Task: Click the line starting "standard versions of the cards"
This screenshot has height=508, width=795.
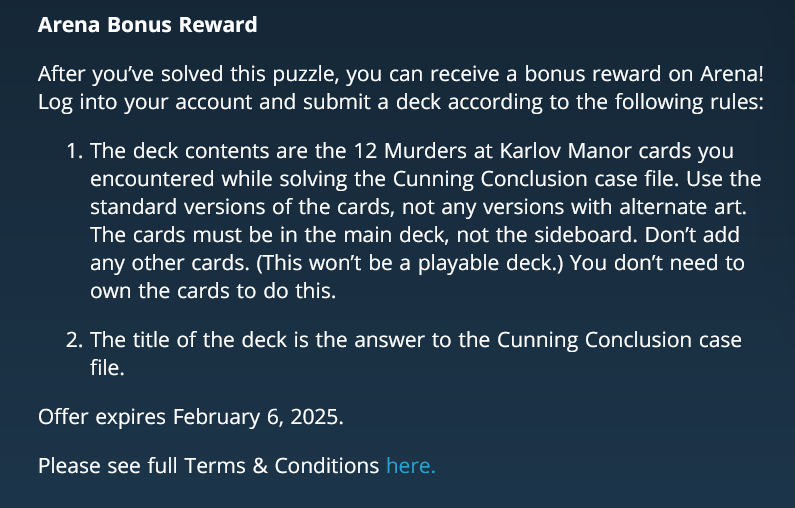Action: [x=418, y=207]
